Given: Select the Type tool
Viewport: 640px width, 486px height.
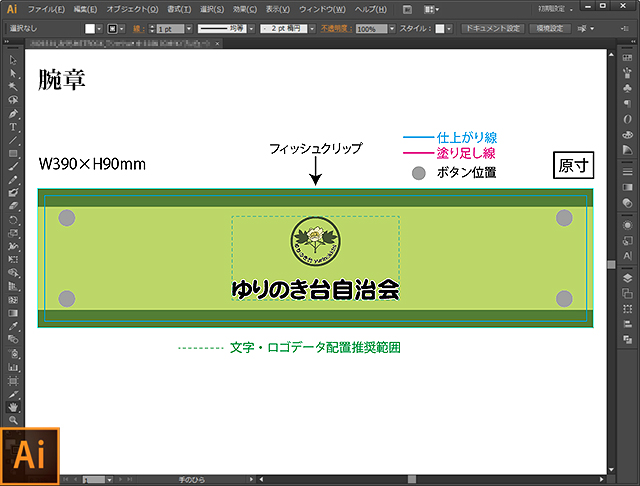Looking at the screenshot, I should click(x=13, y=126).
